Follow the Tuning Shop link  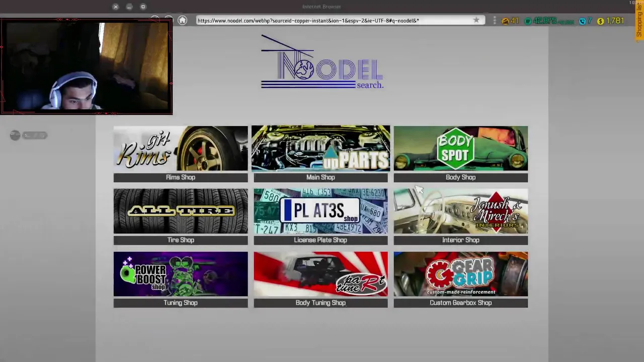click(x=181, y=303)
